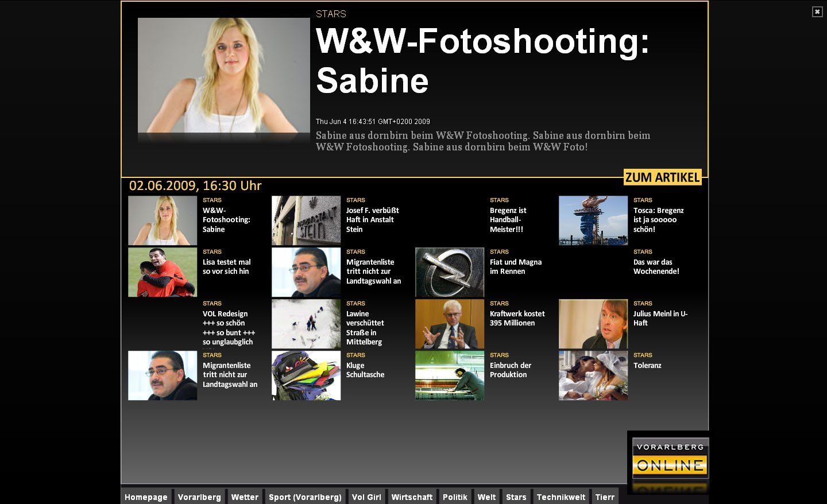
Task: Switch to the Wetter tab
Action: pos(245,497)
